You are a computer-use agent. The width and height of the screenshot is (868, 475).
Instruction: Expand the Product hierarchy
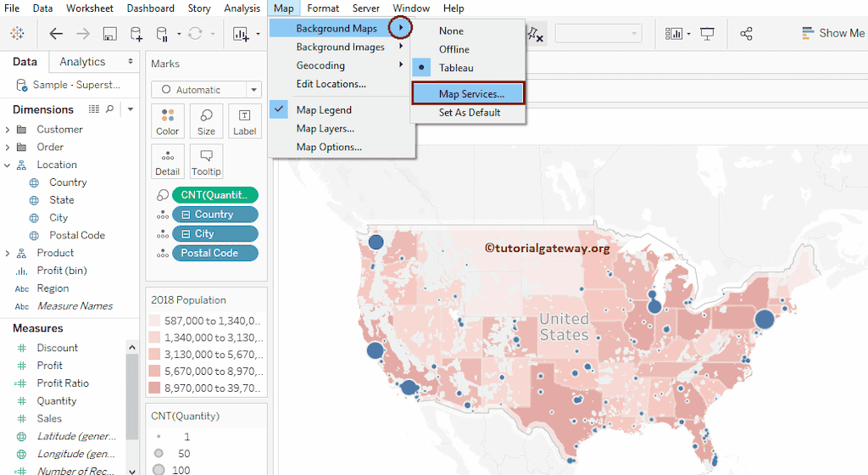(7, 253)
